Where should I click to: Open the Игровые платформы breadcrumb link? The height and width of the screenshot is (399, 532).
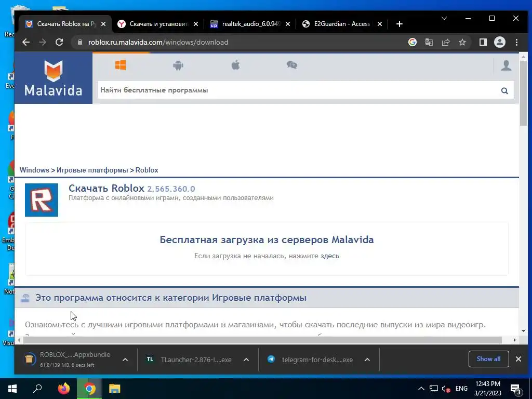(92, 170)
